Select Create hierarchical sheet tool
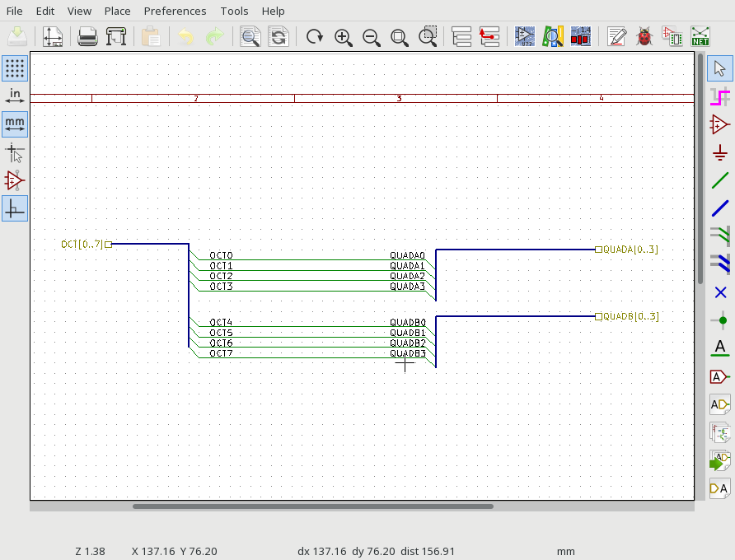This screenshot has height=560, width=735. [x=720, y=432]
